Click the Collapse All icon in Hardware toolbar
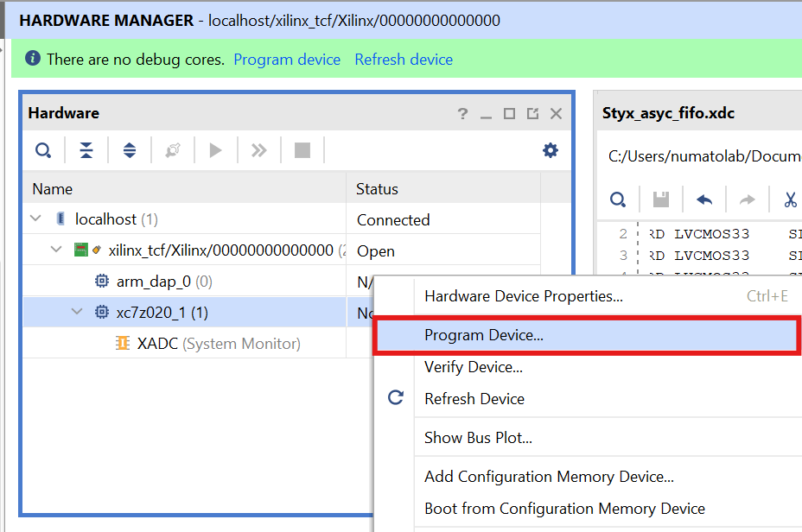The width and height of the screenshot is (802, 532). coord(86,151)
